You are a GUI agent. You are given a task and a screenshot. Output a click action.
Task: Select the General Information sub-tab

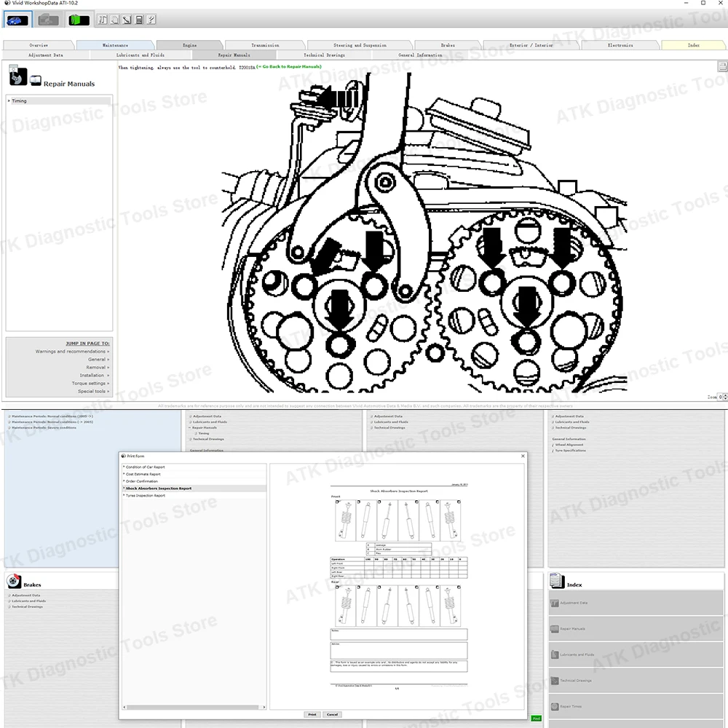(x=420, y=55)
